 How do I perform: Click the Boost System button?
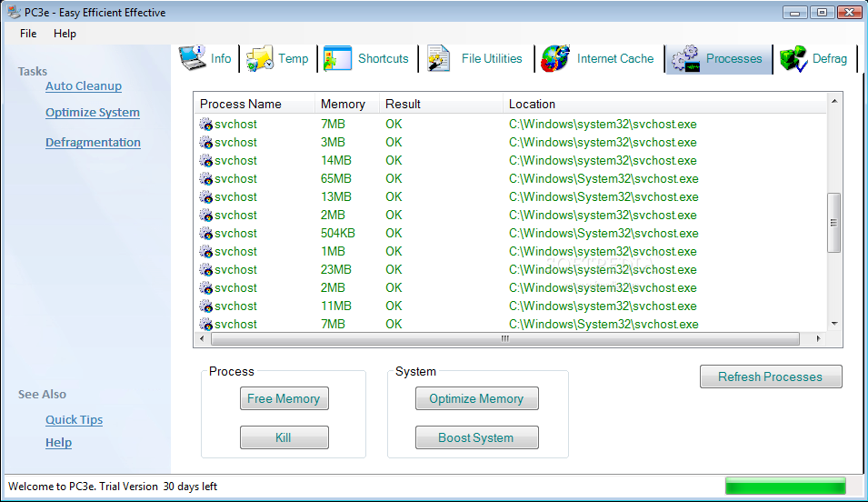pos(476,437)
